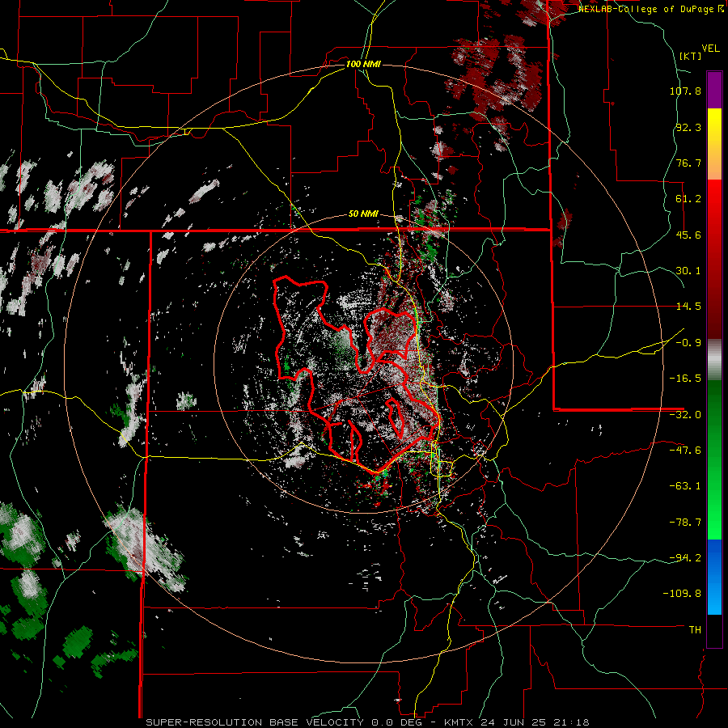Click the purple segment of the color bar
The height and width of the screenshot is (728, 728).
point(714,90)
